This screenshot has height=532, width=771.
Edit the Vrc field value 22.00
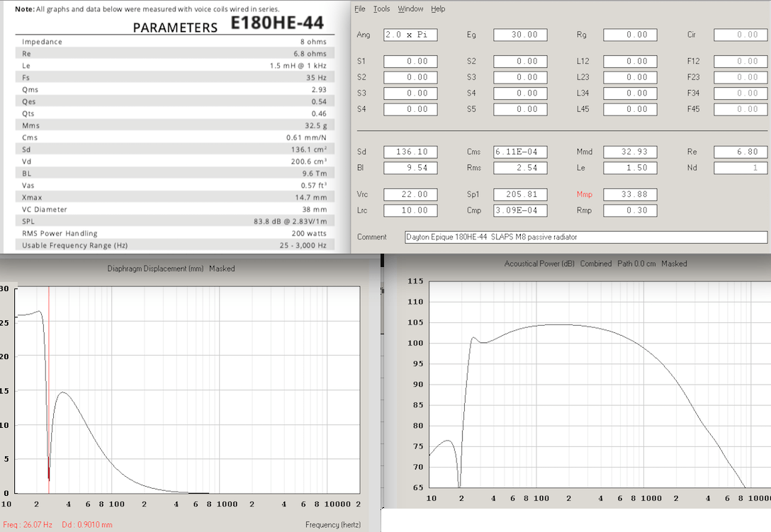click(x=410, y=194)
